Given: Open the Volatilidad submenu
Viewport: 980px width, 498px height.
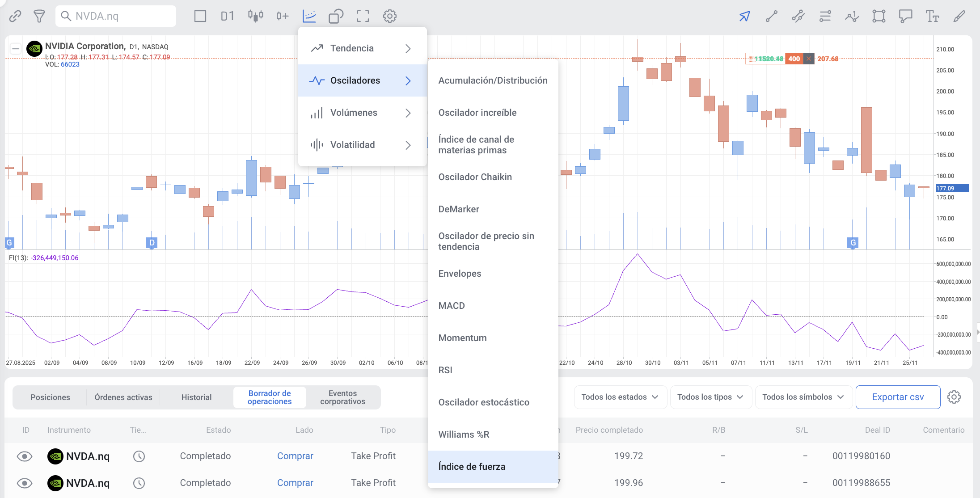Looking at the screenshot, I should coord(361,145).
